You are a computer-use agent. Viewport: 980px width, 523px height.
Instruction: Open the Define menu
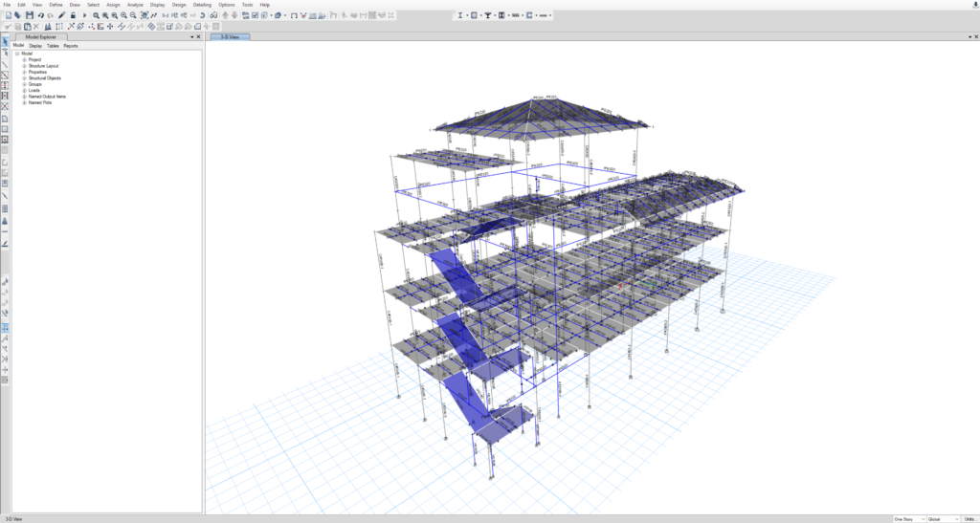56,5
